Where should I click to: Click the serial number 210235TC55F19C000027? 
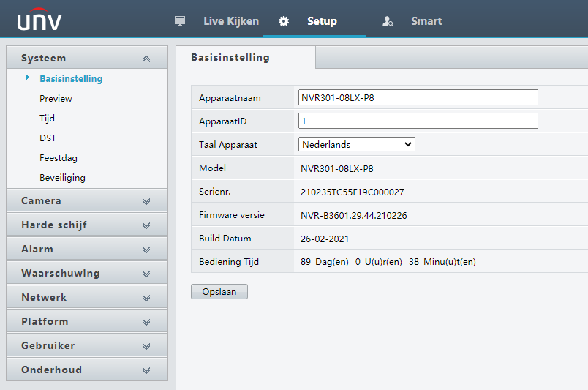click(x=352, y=192)
